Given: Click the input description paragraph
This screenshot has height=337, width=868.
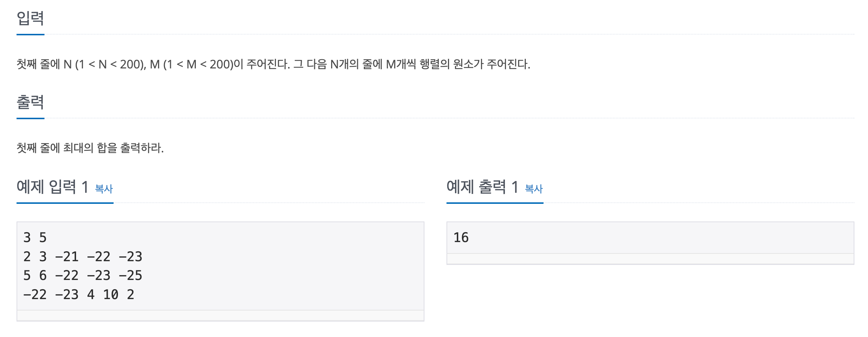Looking at the screenshot, I should (x=273, y=64).
